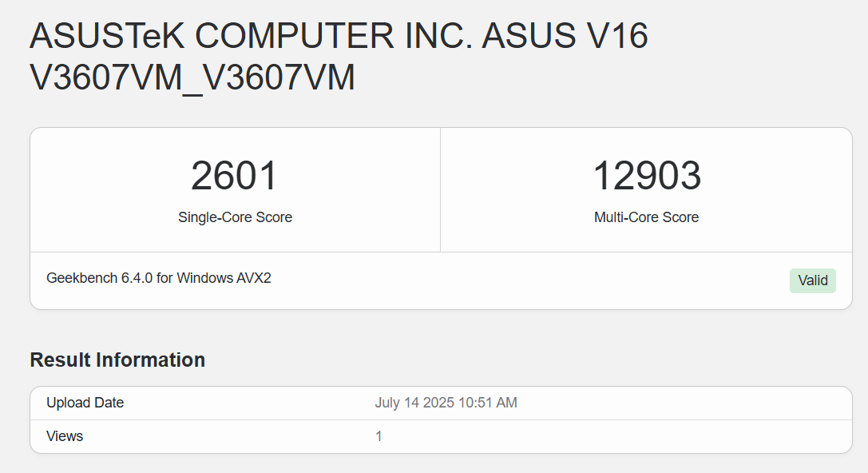Click the year 2025 in upload date
Image resolution: width=868 pixels, height=473 pixels.
pyautogui.click(x=441, y=403)
